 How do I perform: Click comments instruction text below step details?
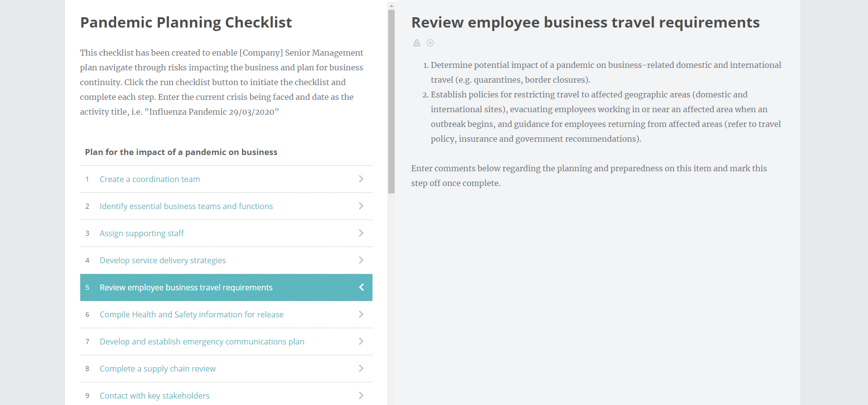589,175
